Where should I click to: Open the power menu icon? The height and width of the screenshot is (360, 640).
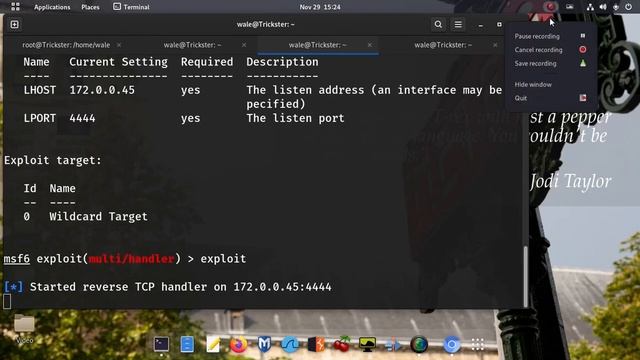click(x=628, y=7)
